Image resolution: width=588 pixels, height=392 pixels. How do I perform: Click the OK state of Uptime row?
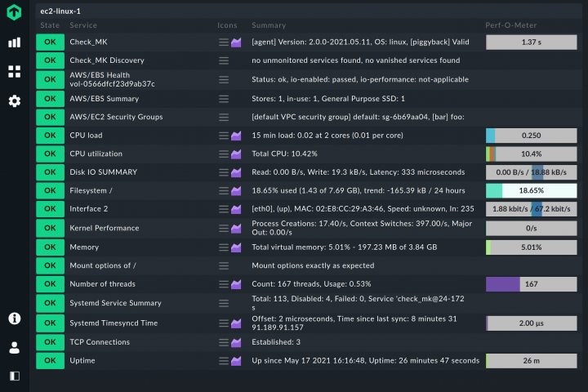[x=51, y=360]
